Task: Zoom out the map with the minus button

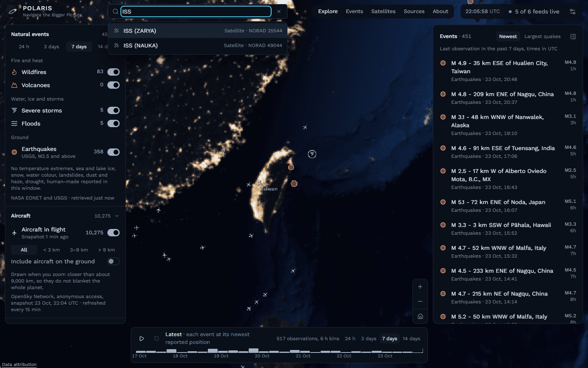Action: (x=420, y=301)
